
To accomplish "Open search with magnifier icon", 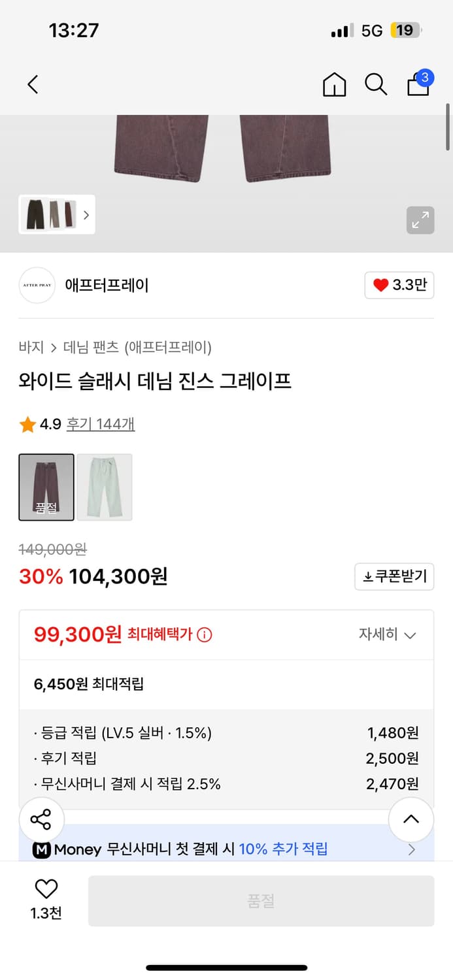I will tap(375, 84).
